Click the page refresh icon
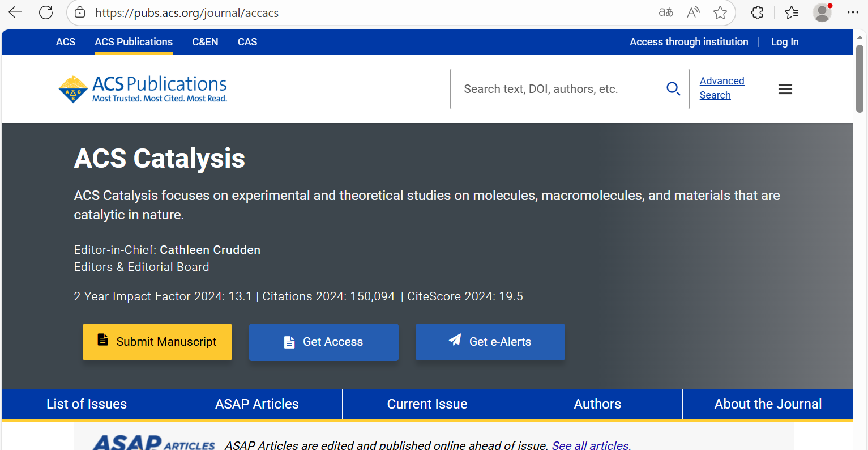Image resolution: width=868 pixels, height=450 pixels. pyautogui.click(x=46, y=12)
